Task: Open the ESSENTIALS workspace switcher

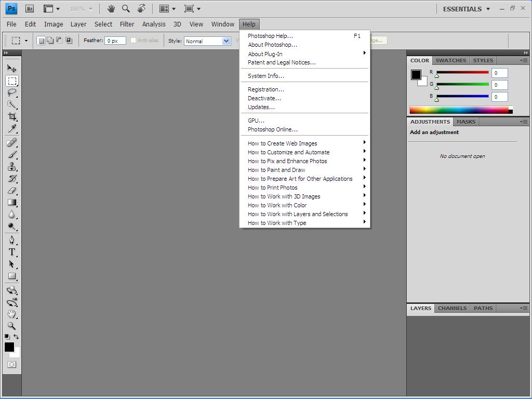Action: coord(467,9)
